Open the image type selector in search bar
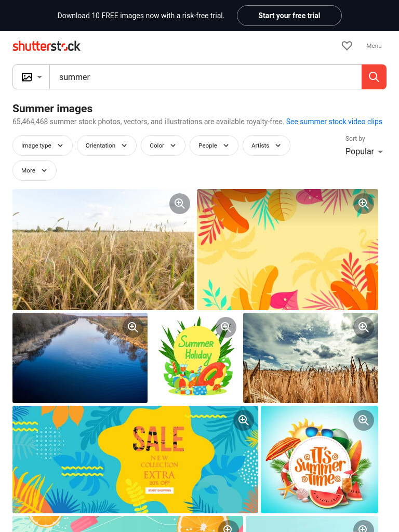 coord(32,77)
